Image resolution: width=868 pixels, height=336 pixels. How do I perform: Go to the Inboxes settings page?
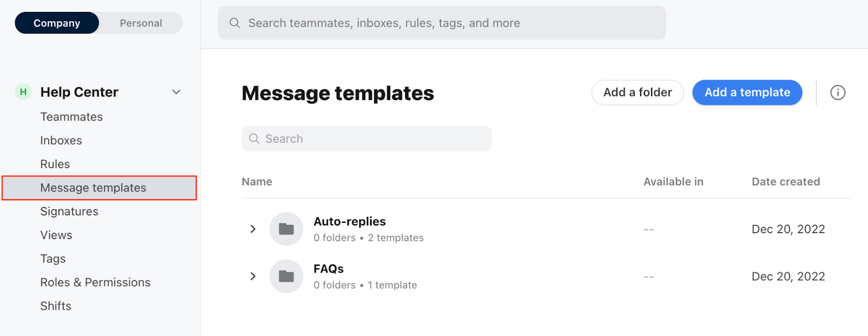(61, 140)
